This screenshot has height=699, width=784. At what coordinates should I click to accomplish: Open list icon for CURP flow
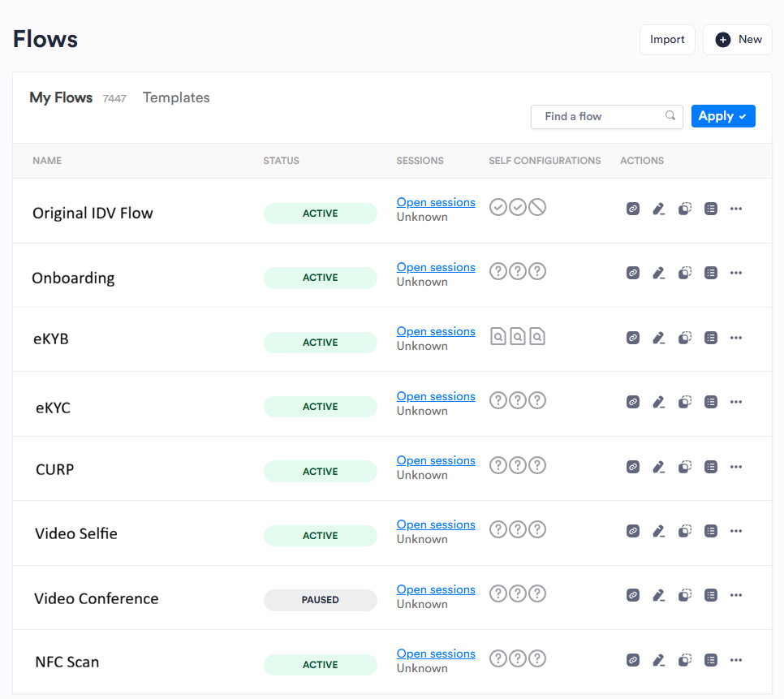click(x=711, y=467)
